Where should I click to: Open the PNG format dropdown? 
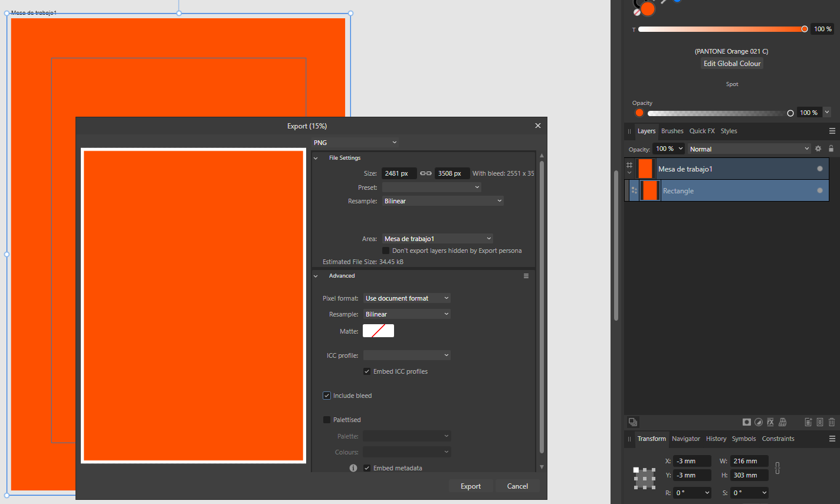click(x=356, y=143)
